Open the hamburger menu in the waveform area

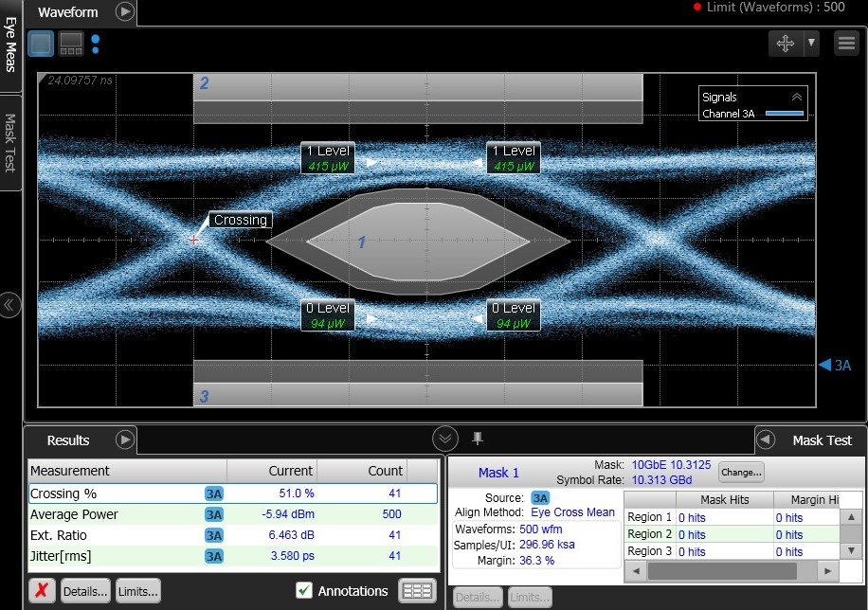coord(846,44)
